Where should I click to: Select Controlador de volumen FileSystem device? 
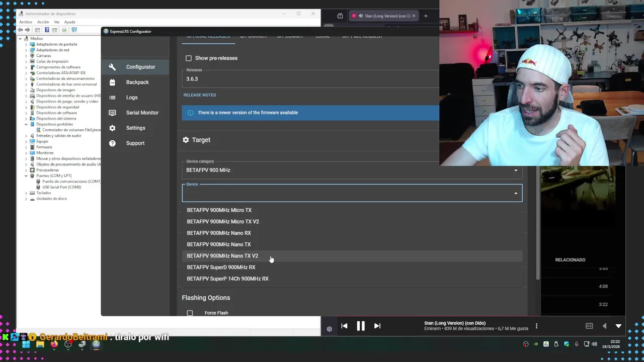71,130
